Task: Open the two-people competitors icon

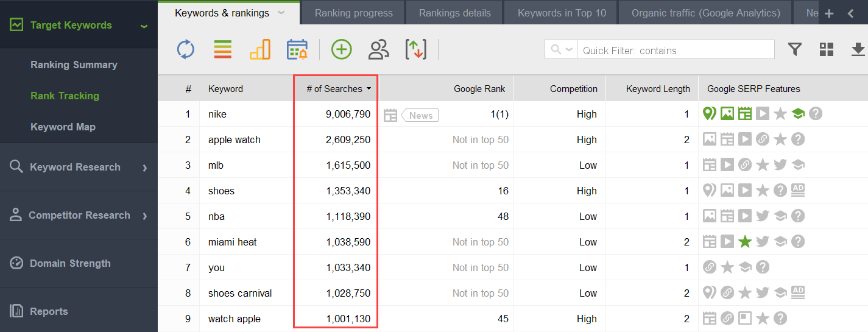Action: pos(379,49)
